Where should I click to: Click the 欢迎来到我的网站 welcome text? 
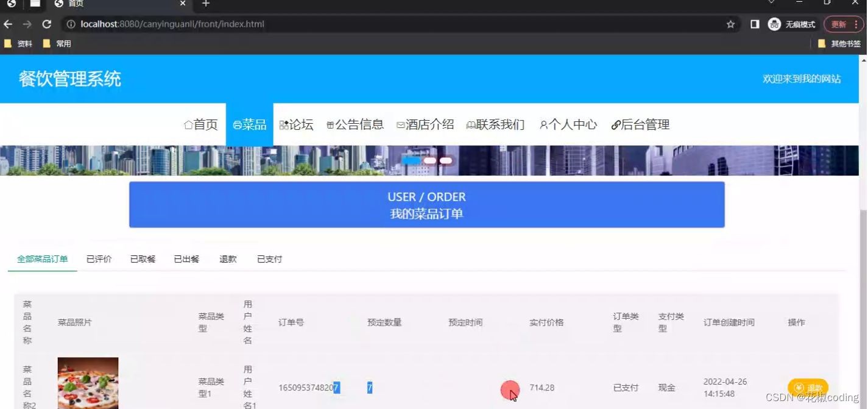pyautogui.click(x=802, y=79)
